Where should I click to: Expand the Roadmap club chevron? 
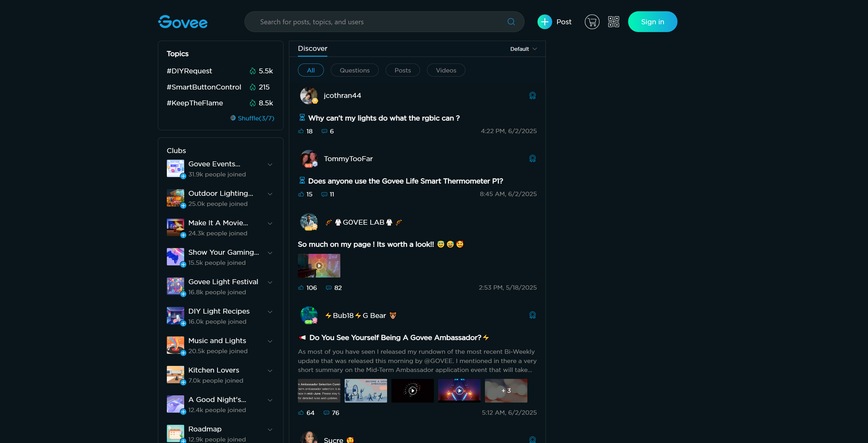click(x=270, y=429)
